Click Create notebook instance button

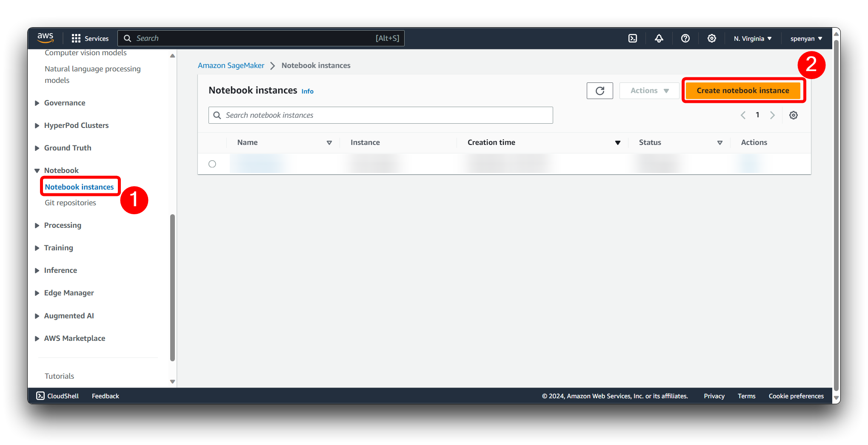pyautogui.click(x=743, y=91)
